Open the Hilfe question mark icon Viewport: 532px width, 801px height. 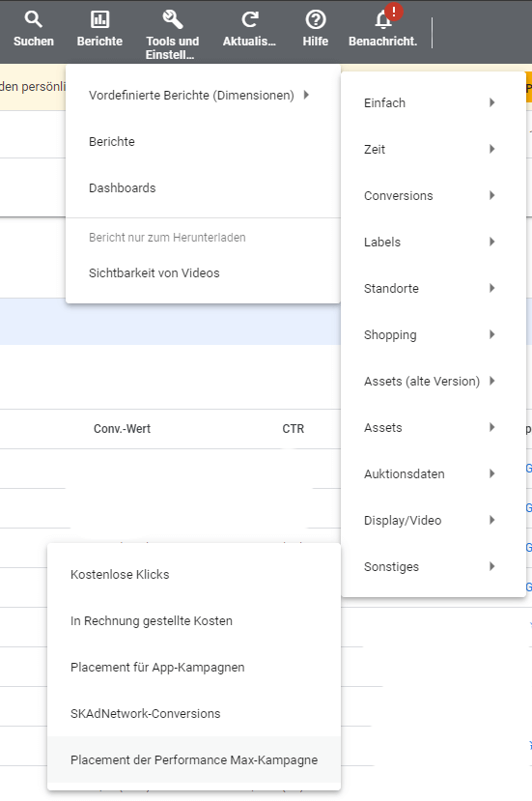[x=316, y=19]
